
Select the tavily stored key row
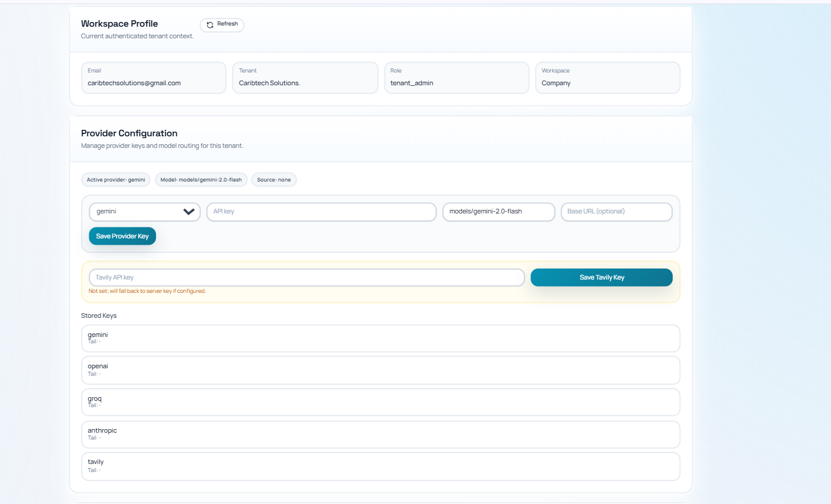(380, 466)
